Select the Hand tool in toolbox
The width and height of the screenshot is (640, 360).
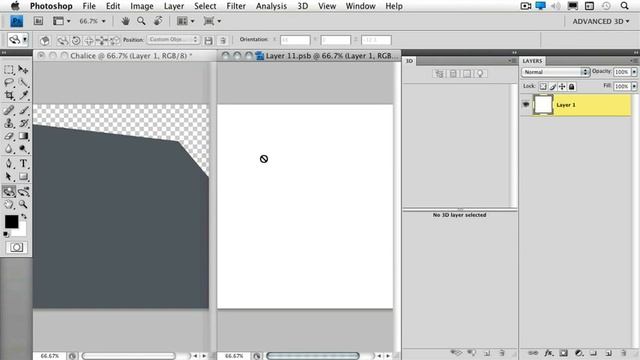(9, 204)
